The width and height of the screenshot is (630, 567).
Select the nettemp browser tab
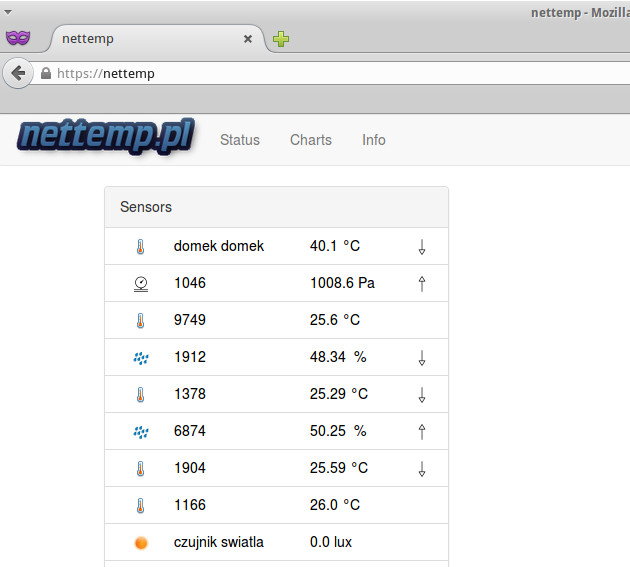coord(157,39)
